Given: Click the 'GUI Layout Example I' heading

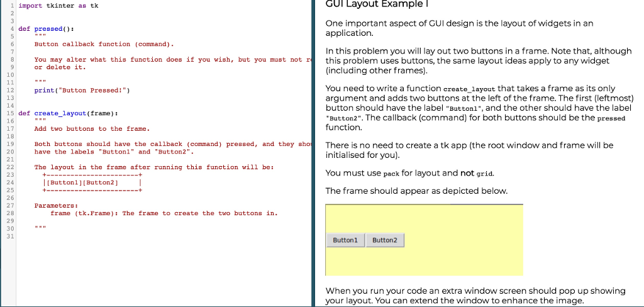Looking at the screenshot, I should (x=377, y=4).
